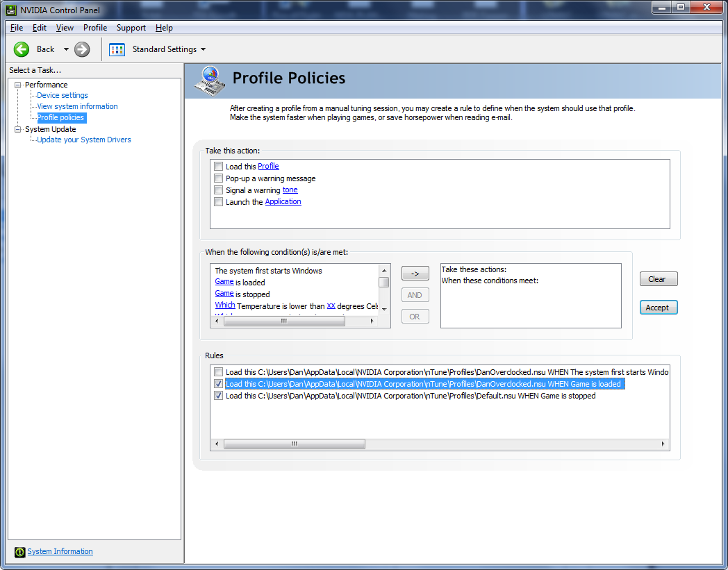The image size is (728, 570).
Task: Click the tone hyperlink
Action: tap(290, 190)
